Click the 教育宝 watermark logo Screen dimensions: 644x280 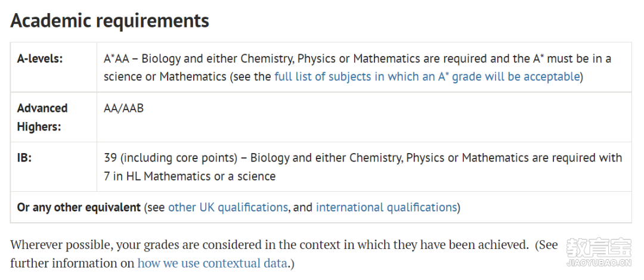[x=599, y=247]
